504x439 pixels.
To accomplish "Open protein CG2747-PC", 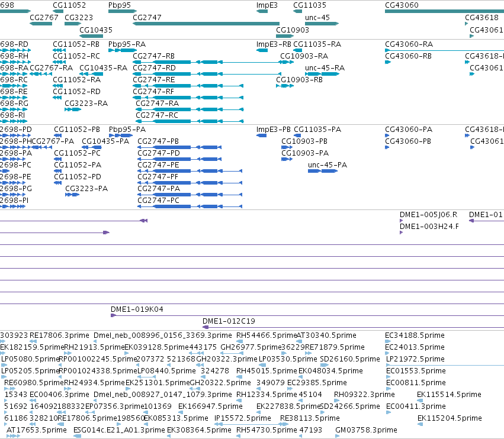I will click(x=190, y=206).
